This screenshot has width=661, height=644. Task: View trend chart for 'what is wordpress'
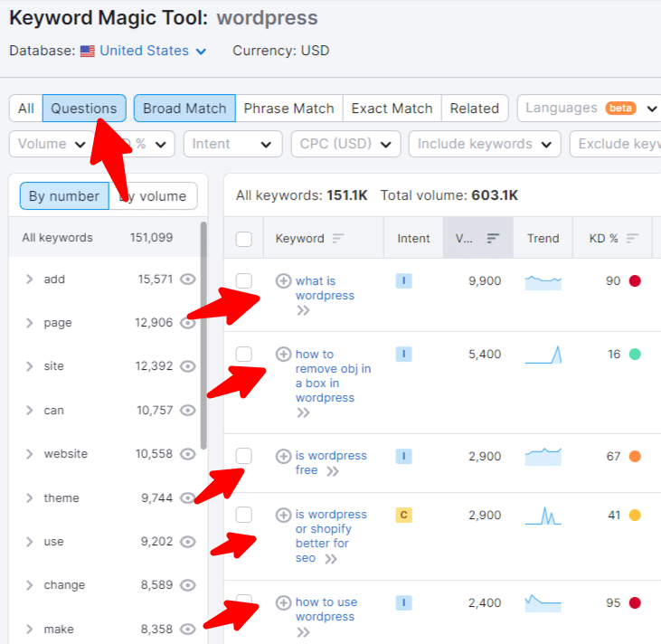[543, 282]
